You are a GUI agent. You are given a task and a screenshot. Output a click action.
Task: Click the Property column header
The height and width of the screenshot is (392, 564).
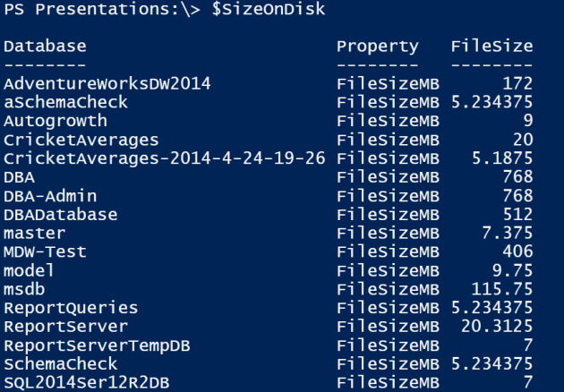[x=377, y=46]
